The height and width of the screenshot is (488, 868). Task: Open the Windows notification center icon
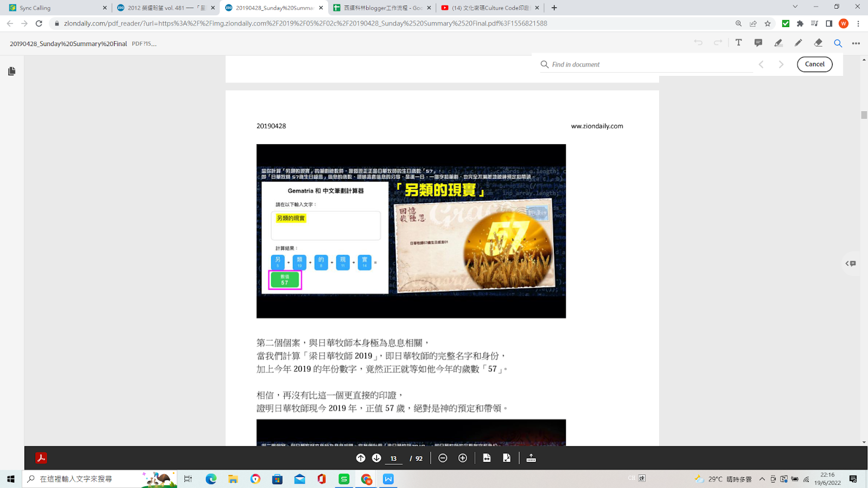[853, 479]
